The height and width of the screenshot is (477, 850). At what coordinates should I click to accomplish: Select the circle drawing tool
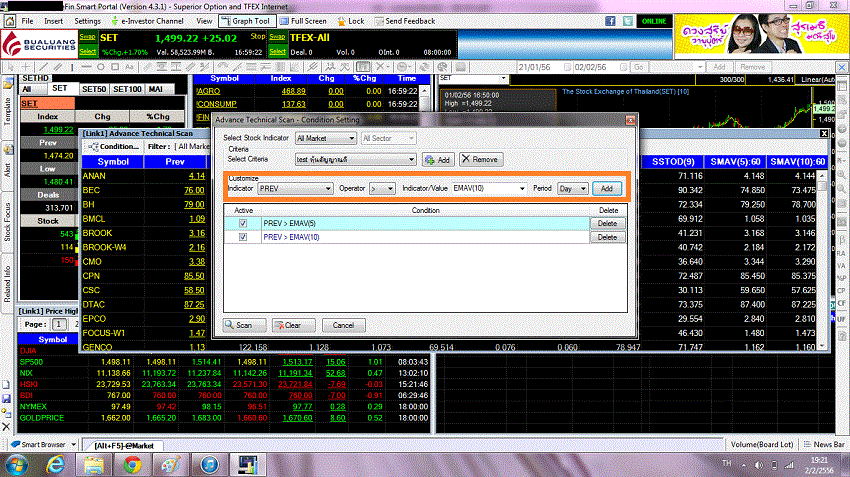101,67
